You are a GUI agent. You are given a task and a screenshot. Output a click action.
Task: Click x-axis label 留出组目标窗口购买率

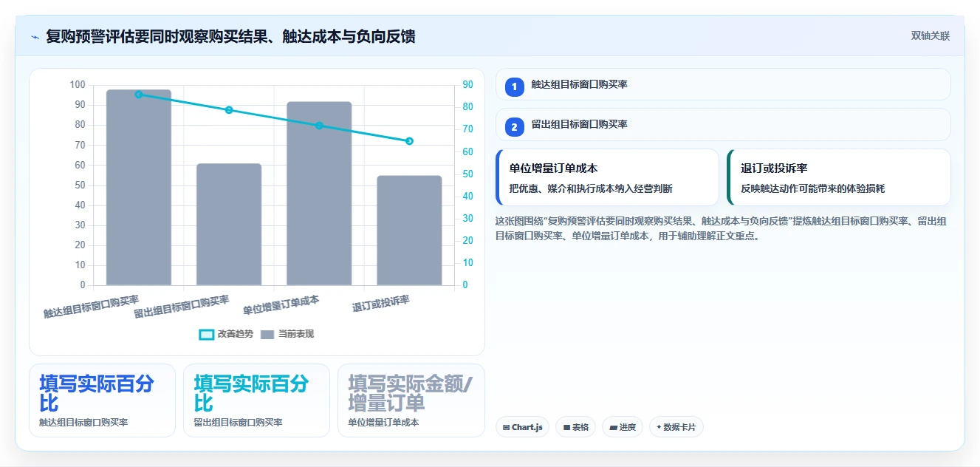pos(182,307)
